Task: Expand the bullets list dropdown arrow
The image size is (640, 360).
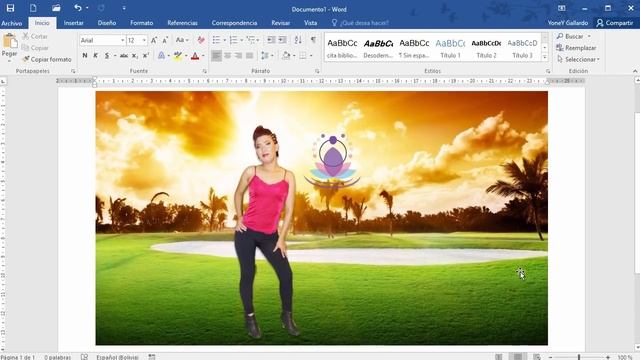Action: point(224,40)
